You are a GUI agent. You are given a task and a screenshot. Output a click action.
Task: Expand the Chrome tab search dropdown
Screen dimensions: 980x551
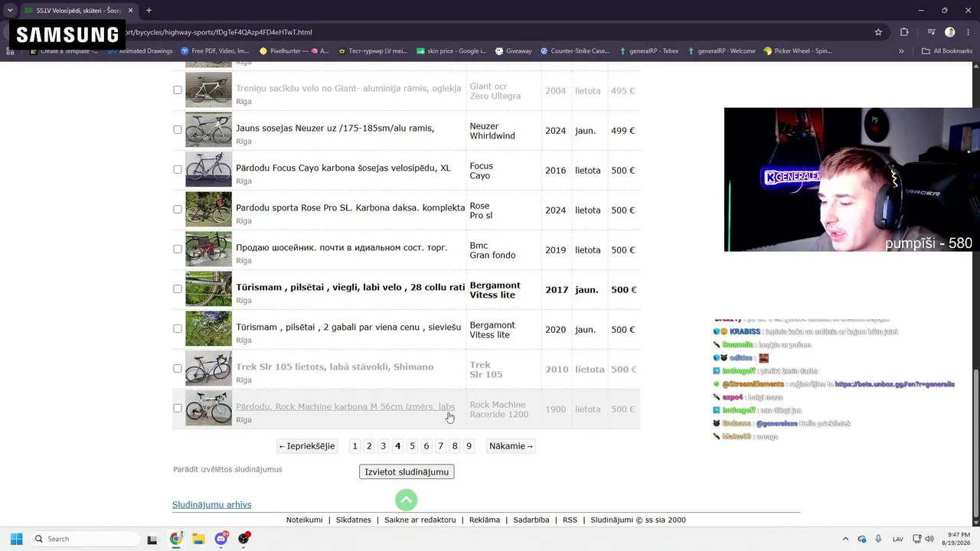pos(10,11)
